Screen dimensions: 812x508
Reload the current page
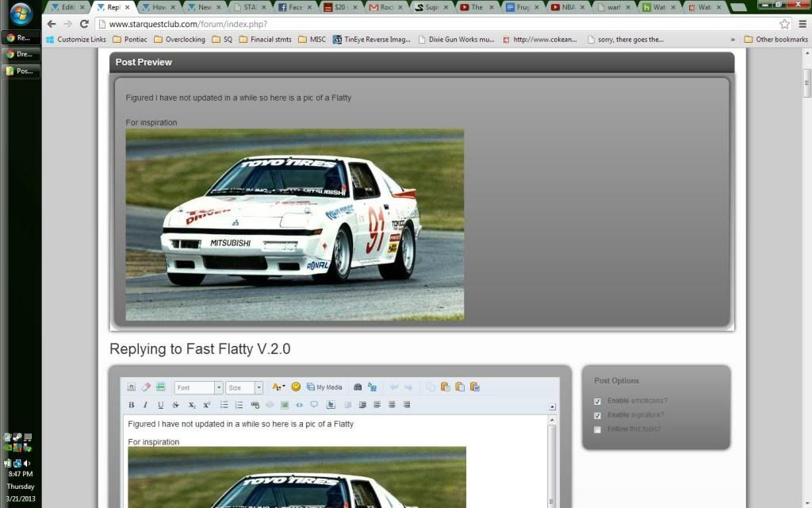click(x=84, y=24)
